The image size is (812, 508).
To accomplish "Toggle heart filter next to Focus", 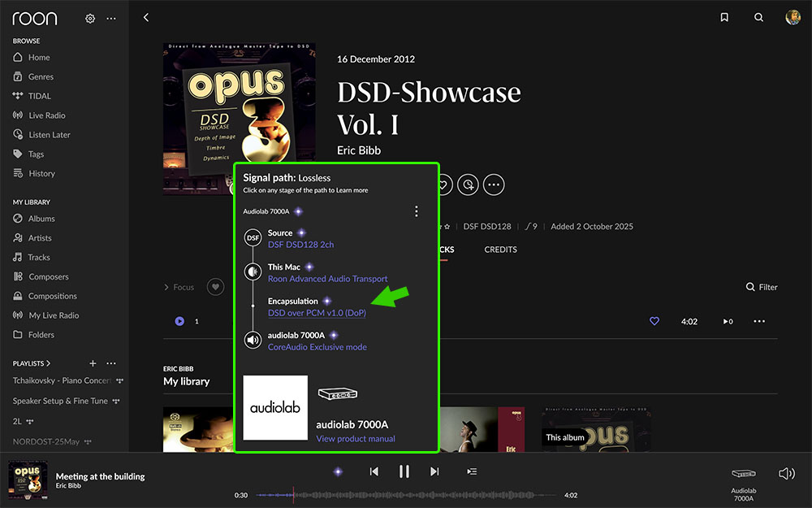I will coord(215,286).
